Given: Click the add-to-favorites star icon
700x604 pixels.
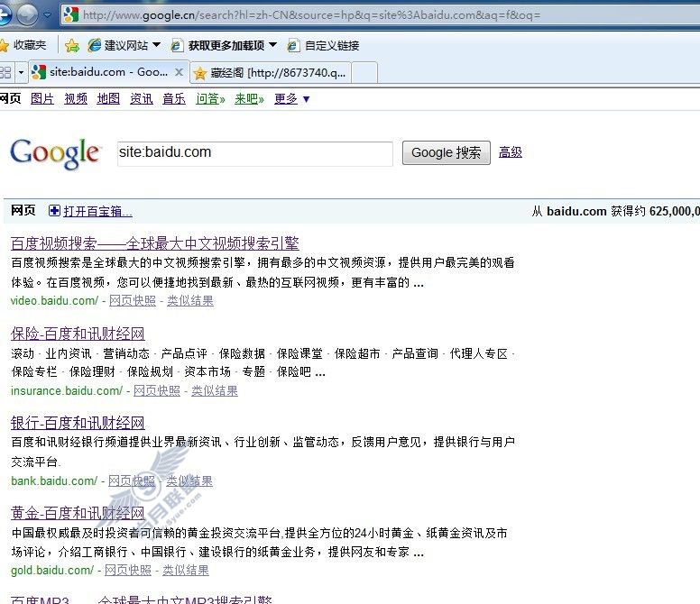Looking at the screenshot, I should 72,45.
